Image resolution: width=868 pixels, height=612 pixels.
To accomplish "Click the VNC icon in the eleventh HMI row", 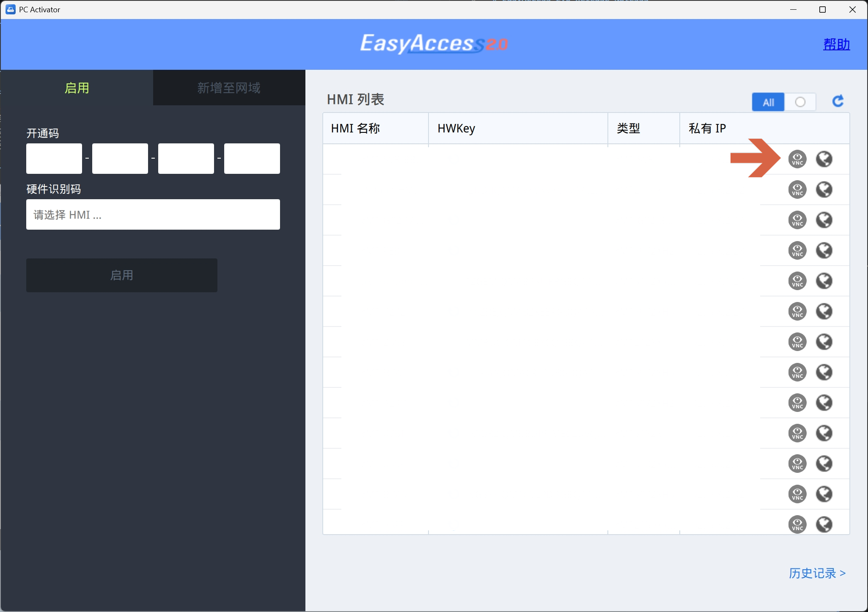I will 797,464.
